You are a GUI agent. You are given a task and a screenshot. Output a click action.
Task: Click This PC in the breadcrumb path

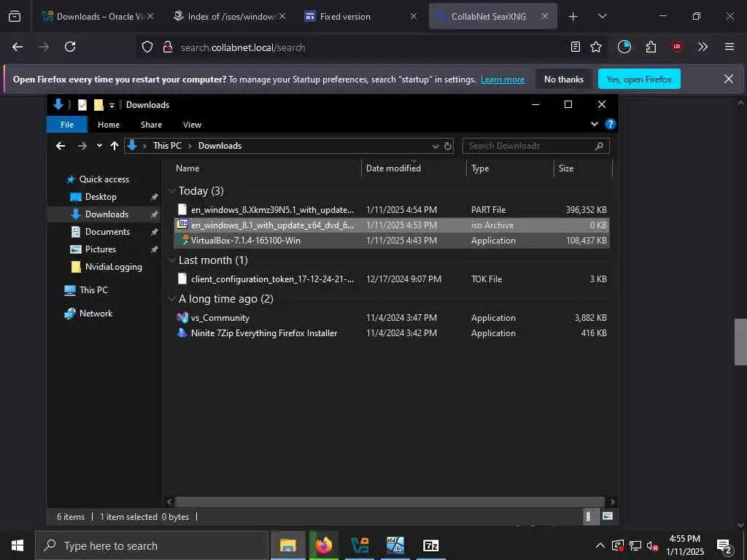pos(167,146)
